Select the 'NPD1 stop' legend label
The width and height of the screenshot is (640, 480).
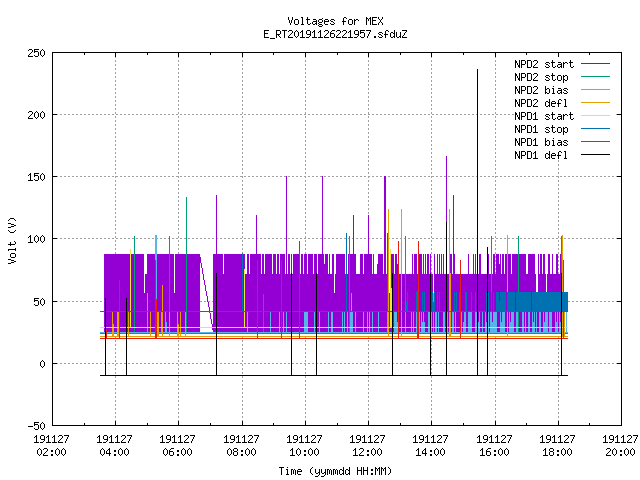pyautogui.click(x=541, y=129)
